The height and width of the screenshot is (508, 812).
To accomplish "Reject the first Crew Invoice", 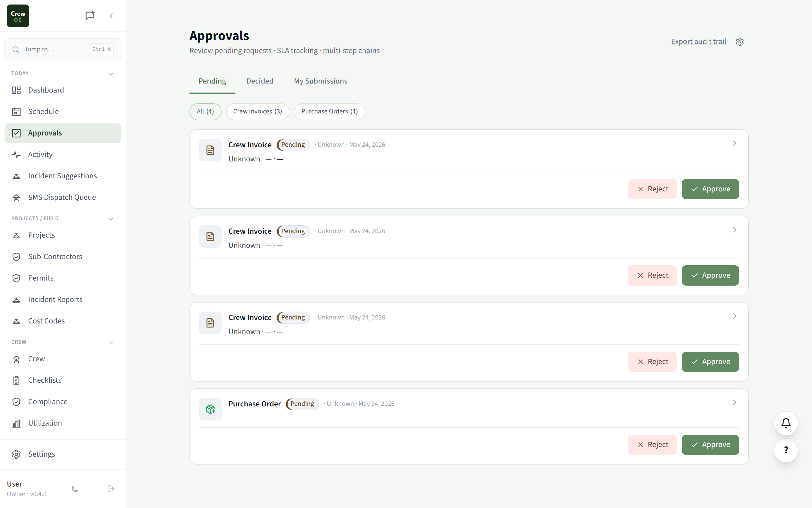I will pyautogui.click(x=652, y=189).
